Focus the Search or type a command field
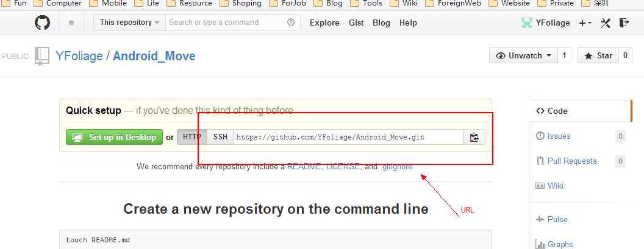This screenshot has height=249, width=644. click(x=233, y=23)
